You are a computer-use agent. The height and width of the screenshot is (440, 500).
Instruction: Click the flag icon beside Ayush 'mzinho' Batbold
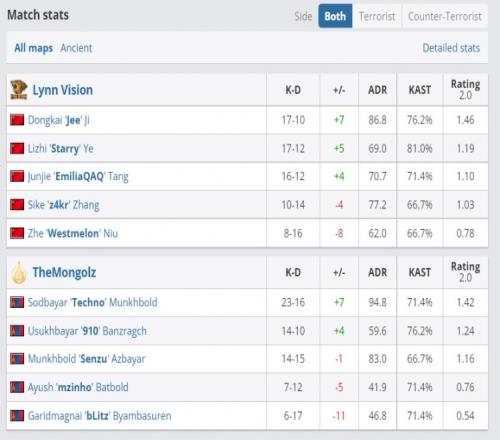[x=17, y=387]
